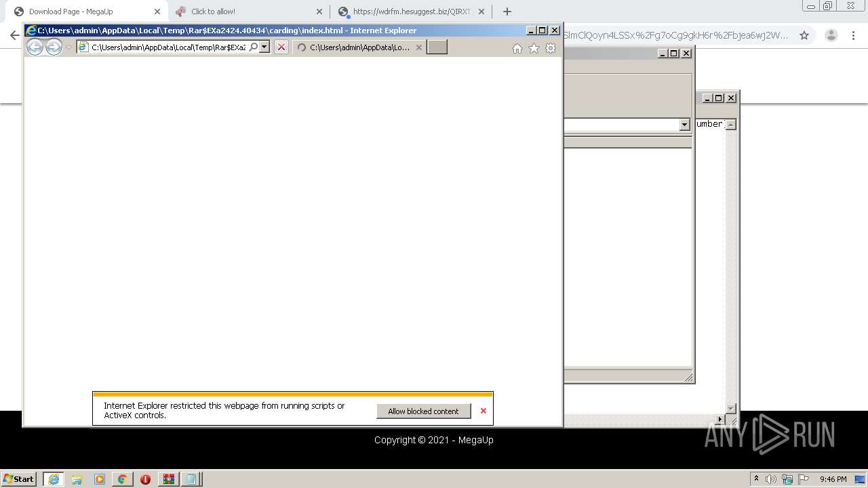Click WinRAR taskbar icon
Viewport: 868px width, 488px height.
pyautogui.click(x=168, y=479)
